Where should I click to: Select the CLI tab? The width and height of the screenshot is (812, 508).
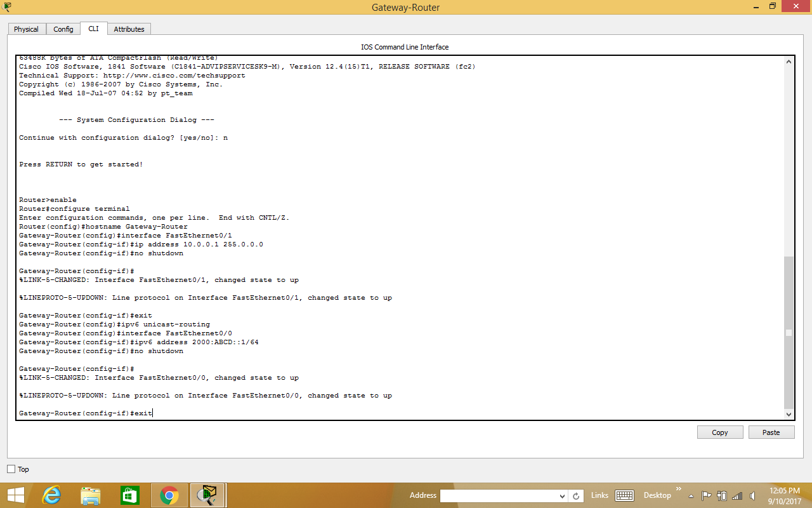pyautogui.click(x=93, y=29)
